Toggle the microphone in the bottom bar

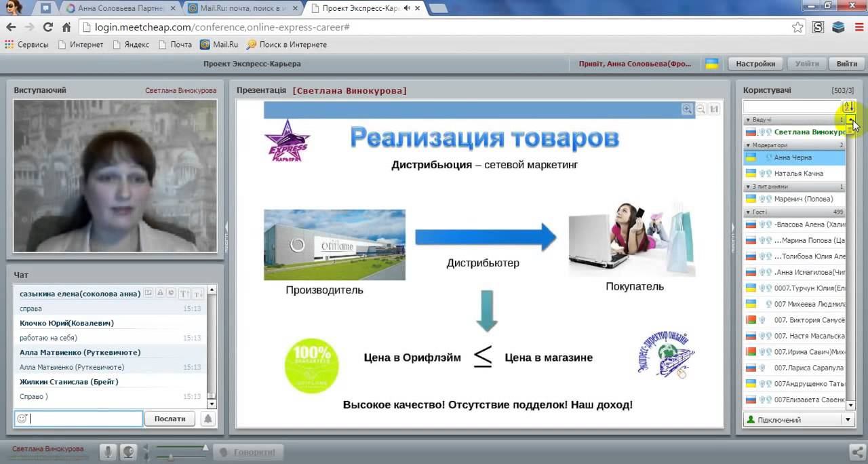107,452
